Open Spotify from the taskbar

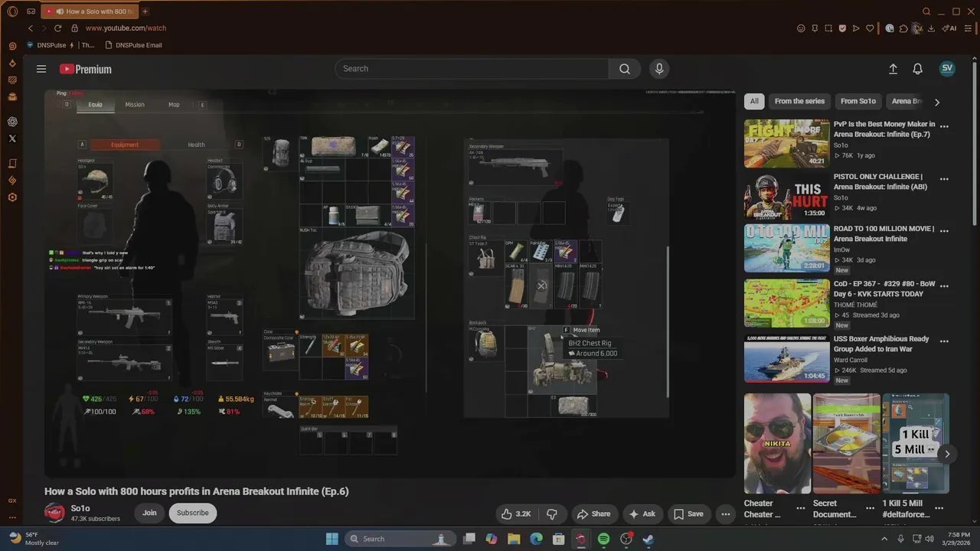[x=603, y=539]
